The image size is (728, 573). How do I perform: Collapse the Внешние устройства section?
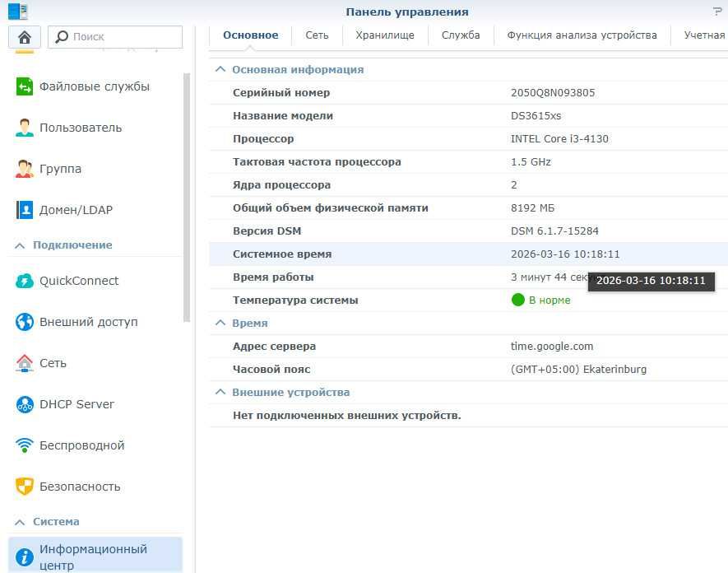point(220,392)
